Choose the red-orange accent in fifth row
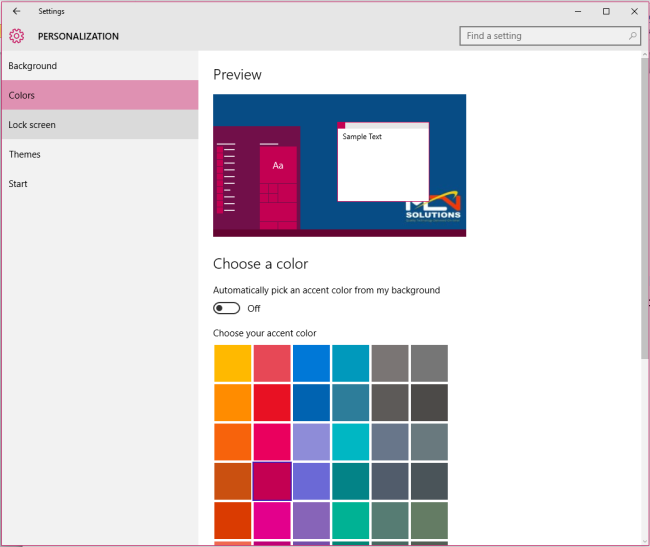The width and height of the screenshot is (650, 547). point(233,520)
